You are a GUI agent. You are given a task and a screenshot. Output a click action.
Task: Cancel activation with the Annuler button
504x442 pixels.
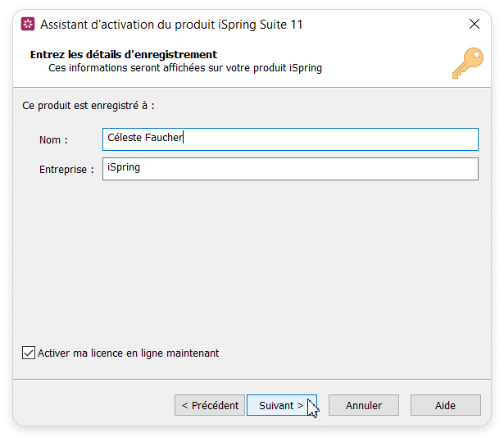pos(364,405)
